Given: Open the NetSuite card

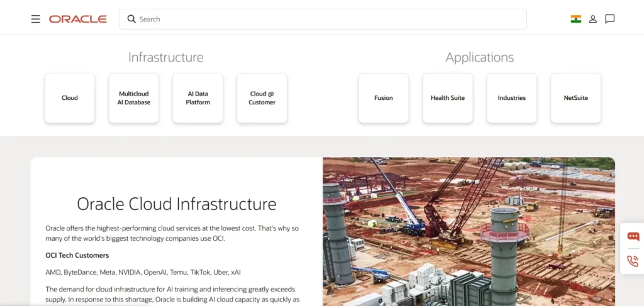Looking at the screenshot, I should click(x=576, y=98).
